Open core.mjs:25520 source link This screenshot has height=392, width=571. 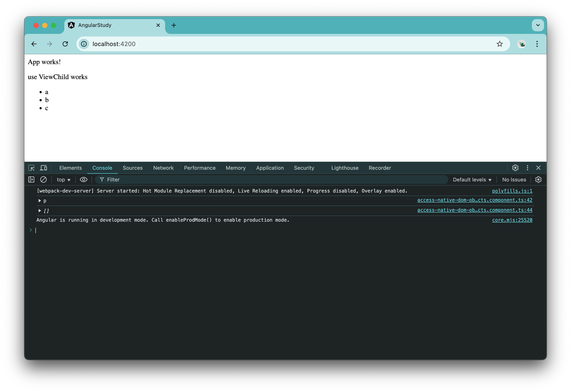point(512,220)
